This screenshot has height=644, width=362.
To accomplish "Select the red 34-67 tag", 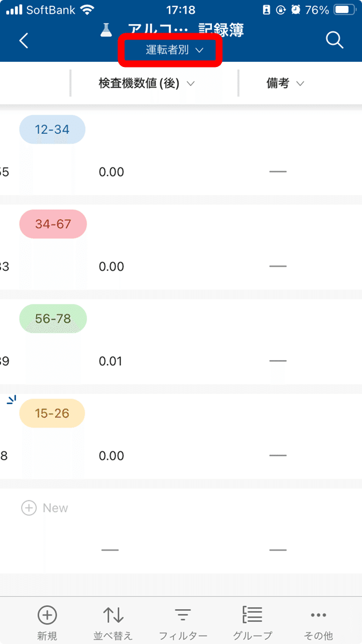I will (53, 224).
